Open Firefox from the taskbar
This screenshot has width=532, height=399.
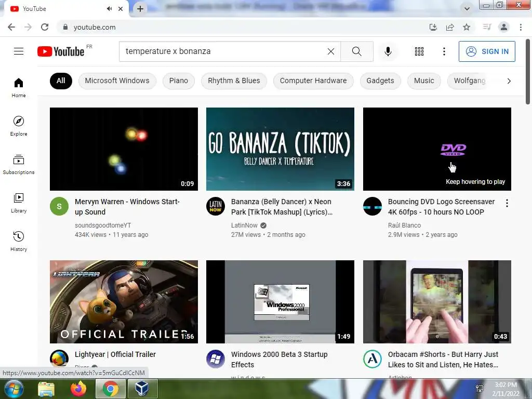(78, 389)
